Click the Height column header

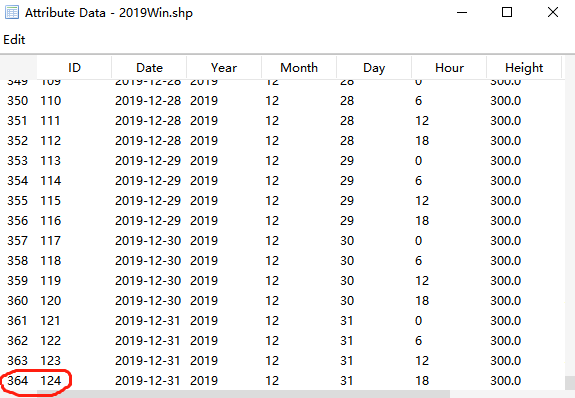click(524, 67)
